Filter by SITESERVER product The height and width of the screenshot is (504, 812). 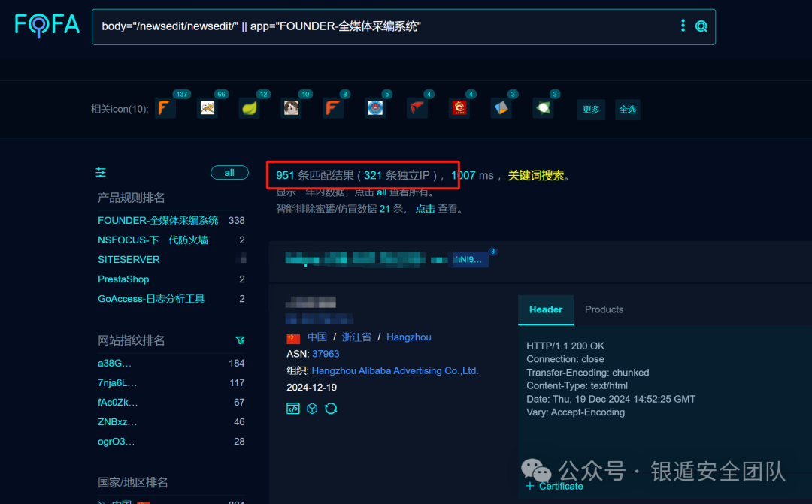coord(129,260)
